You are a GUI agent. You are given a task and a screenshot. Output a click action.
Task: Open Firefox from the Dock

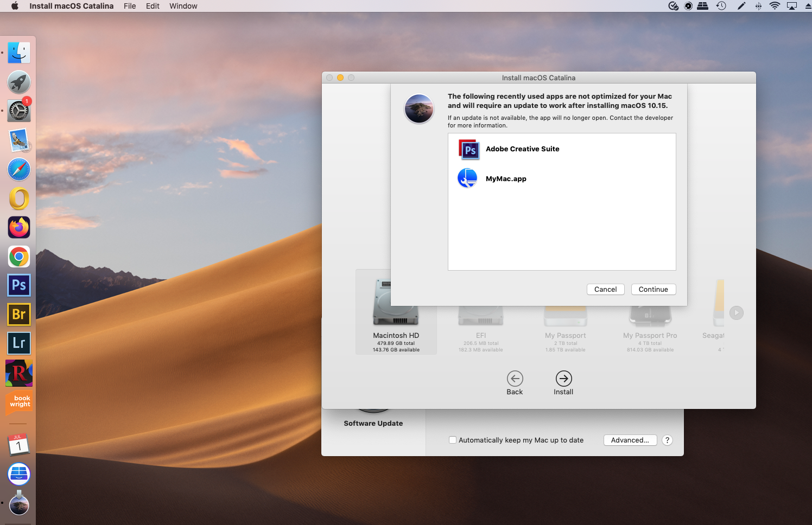(x=19, y=227)
